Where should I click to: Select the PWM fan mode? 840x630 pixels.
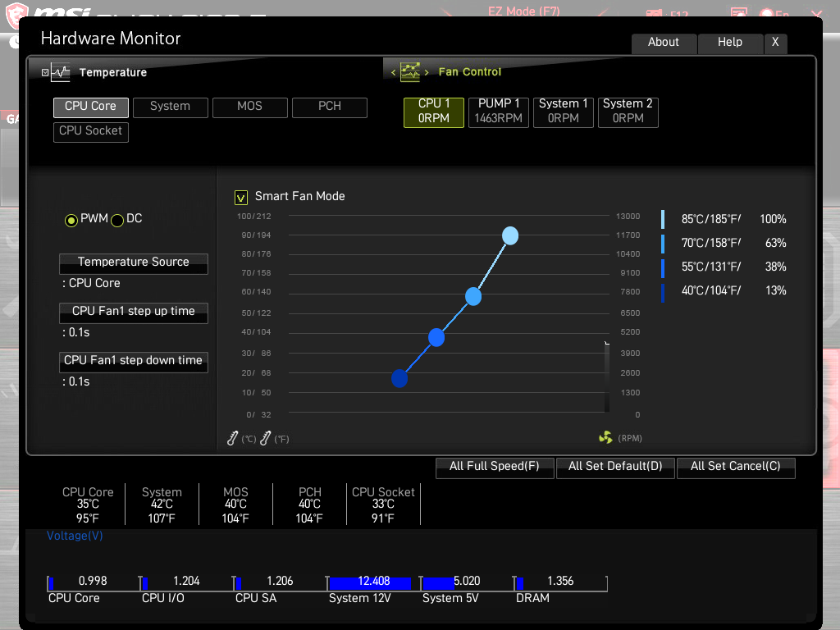coord(71,219)
